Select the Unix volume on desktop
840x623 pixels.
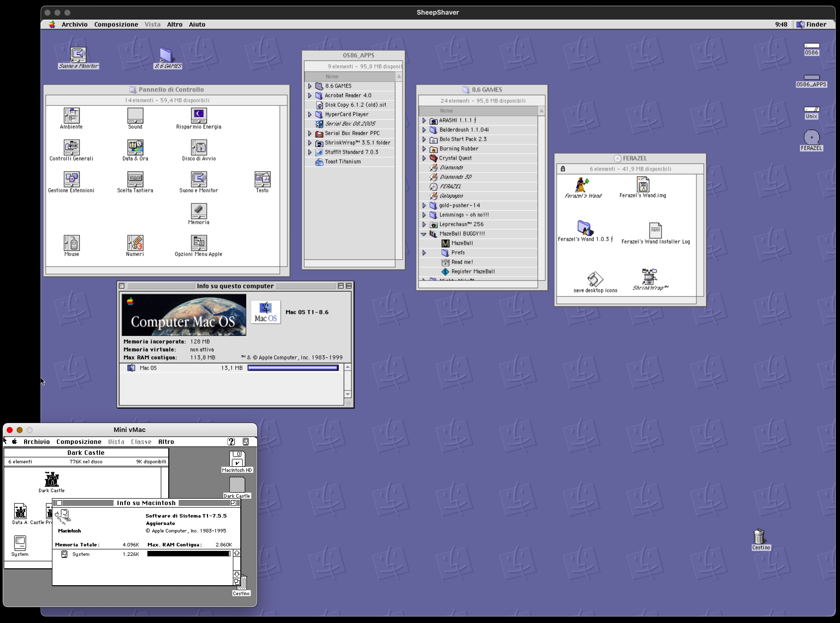click(811, 109)
